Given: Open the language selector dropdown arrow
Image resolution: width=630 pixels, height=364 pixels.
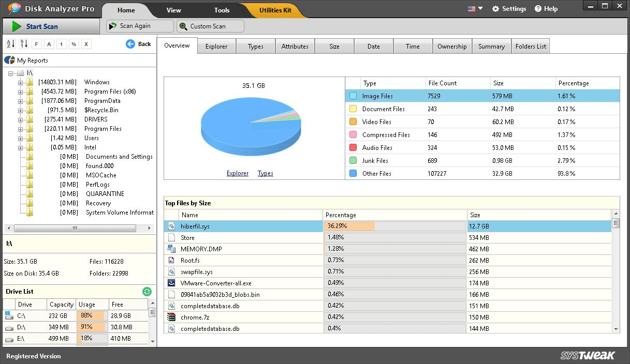Looking at the screenshot, I should [480, 8].
